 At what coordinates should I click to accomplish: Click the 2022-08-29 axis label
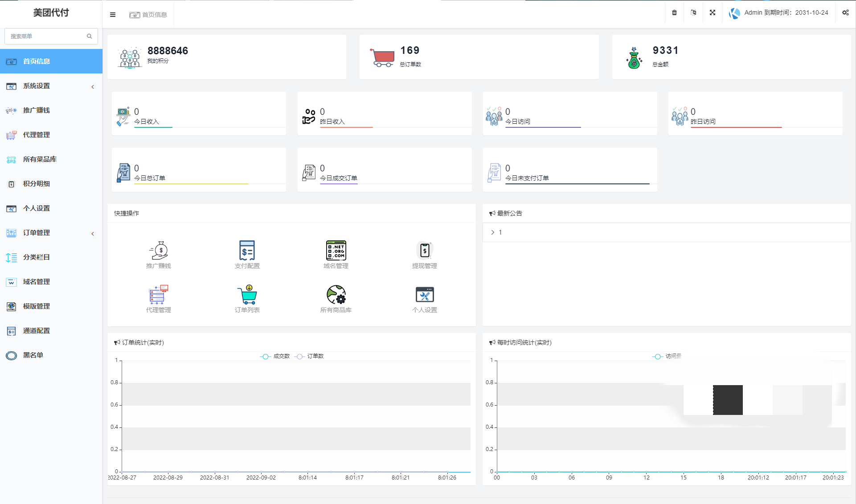point(168,477)
